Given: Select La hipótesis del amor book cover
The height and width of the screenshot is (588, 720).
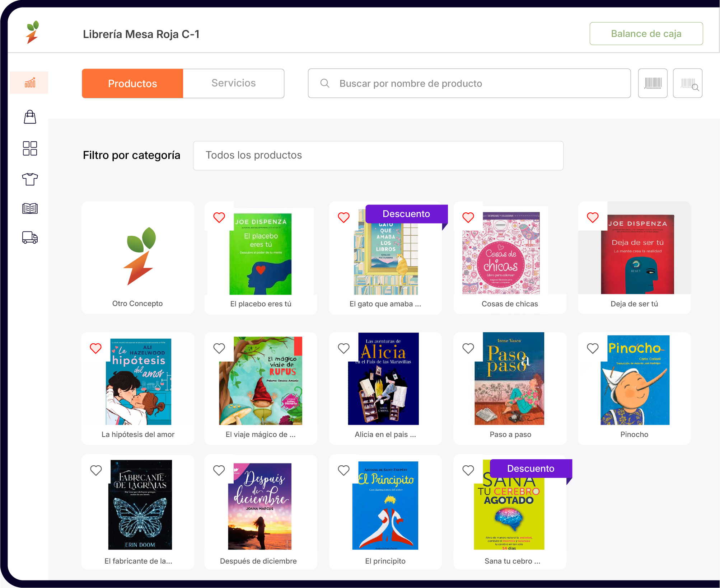Looking at the screenshot, I should coord(139,381).
